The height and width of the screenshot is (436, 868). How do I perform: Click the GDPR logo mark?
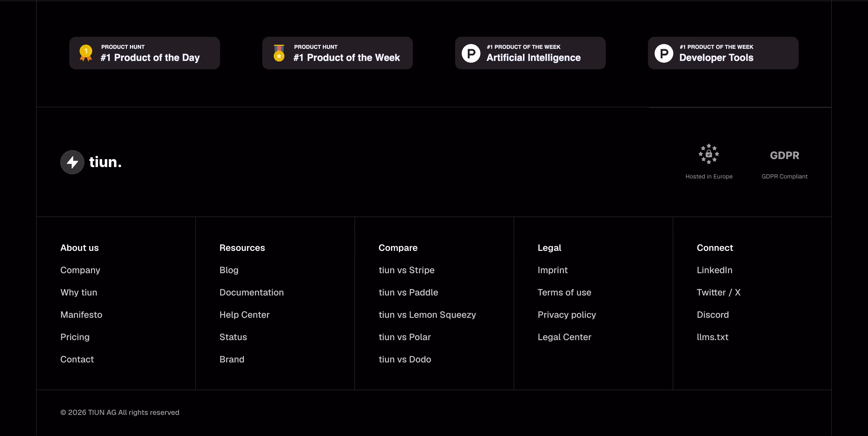coord(785,156)
